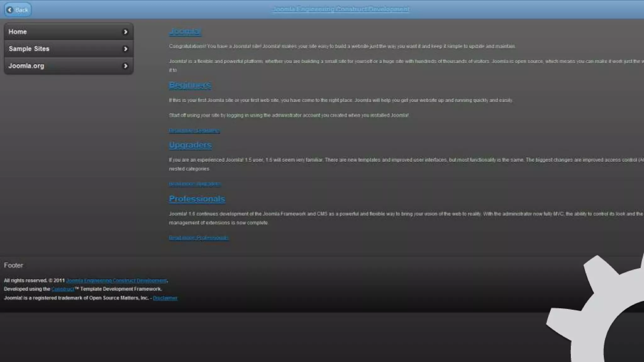The width and height of the screenshot is (644, 362).
Task: Open the header site title link
Action: [341, 9]
